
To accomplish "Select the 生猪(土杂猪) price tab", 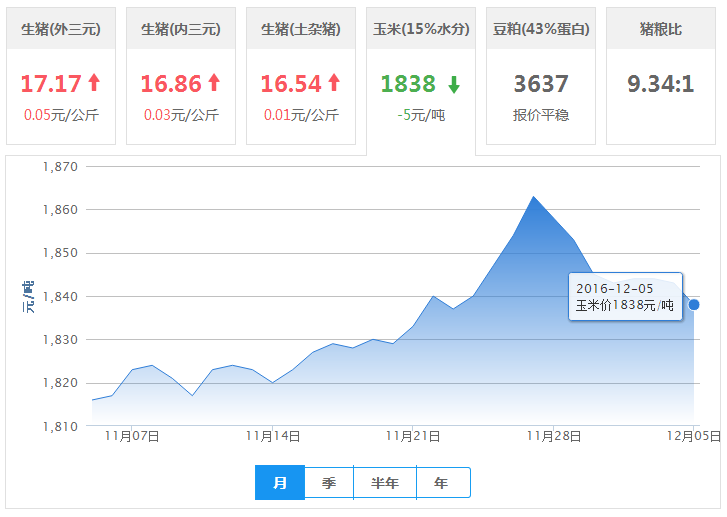I will pyautogui.click(x=301, y=76).
